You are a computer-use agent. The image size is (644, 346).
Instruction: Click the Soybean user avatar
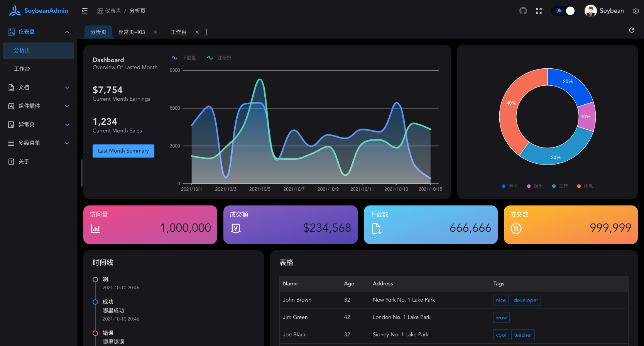[x=591, y=11]
